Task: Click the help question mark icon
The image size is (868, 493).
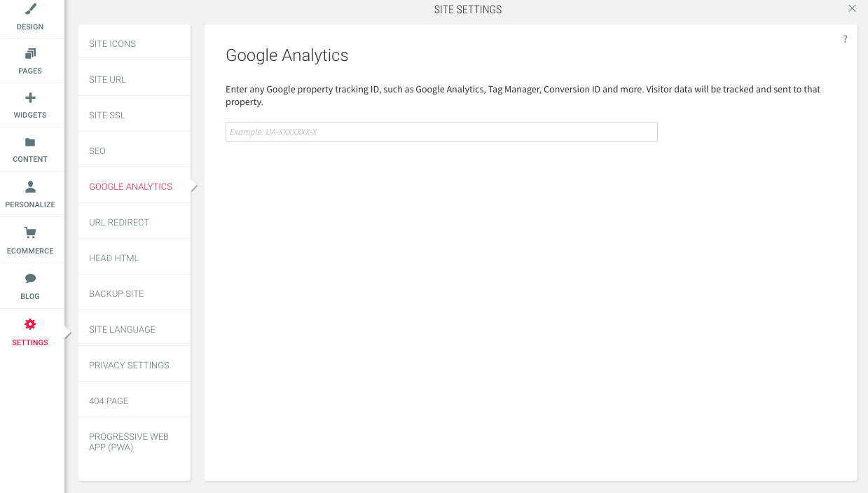Action: [845, 39]
